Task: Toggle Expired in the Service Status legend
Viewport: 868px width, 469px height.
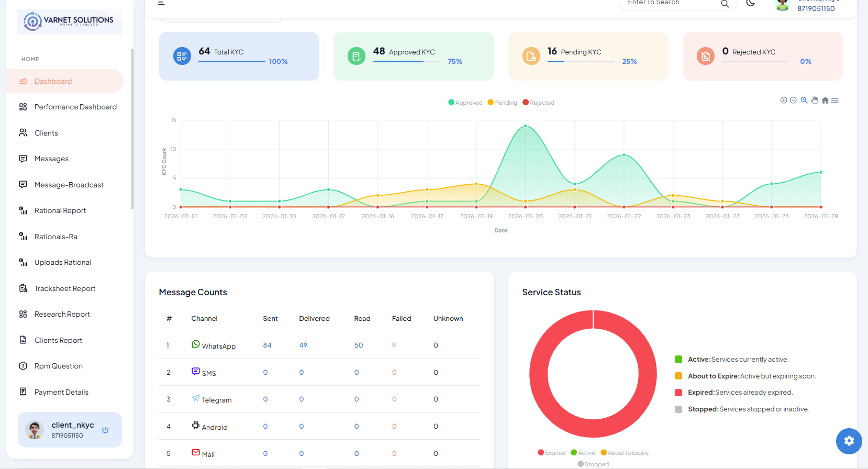Action: tap(551, 453)
